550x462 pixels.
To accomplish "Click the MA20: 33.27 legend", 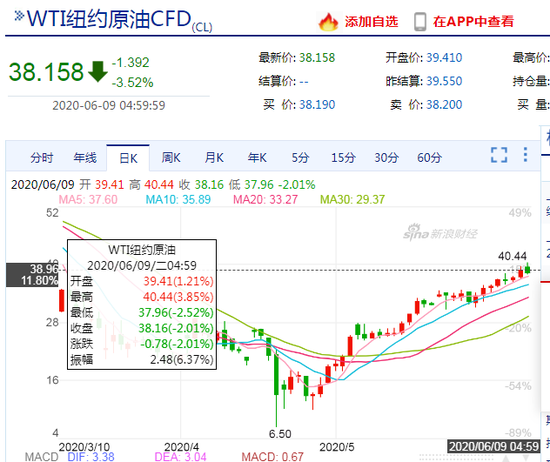I will point(266,200).
